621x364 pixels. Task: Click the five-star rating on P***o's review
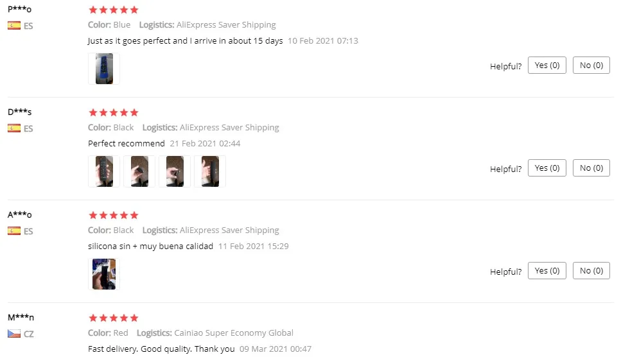click(x=114, y=10)
